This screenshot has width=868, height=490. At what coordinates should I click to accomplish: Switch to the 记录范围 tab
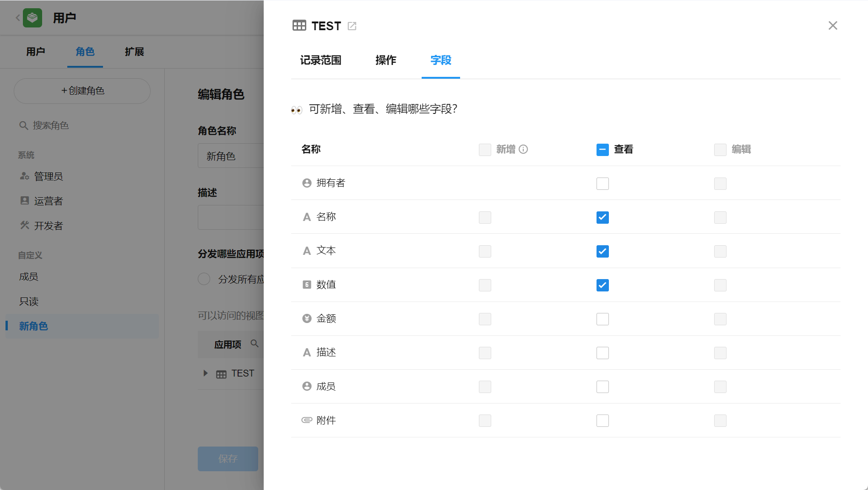point(320,60)
